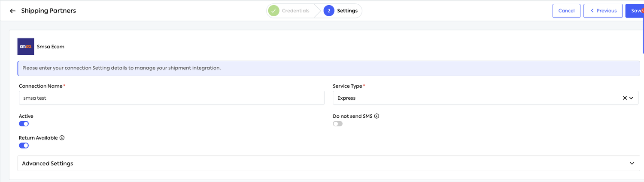The height and width of the screenshot is (182, 644).
Task: Clear the Service Type selection with X
Action: point(625,98)
